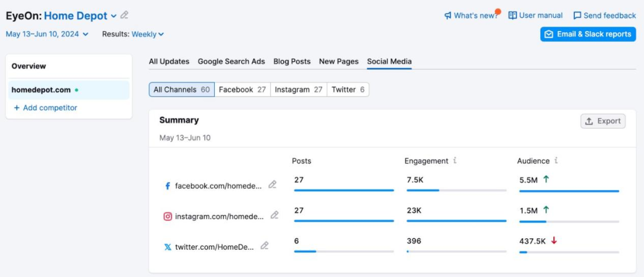Switch to the Blog Posts tab
The image size is (644, 277).
292,61
